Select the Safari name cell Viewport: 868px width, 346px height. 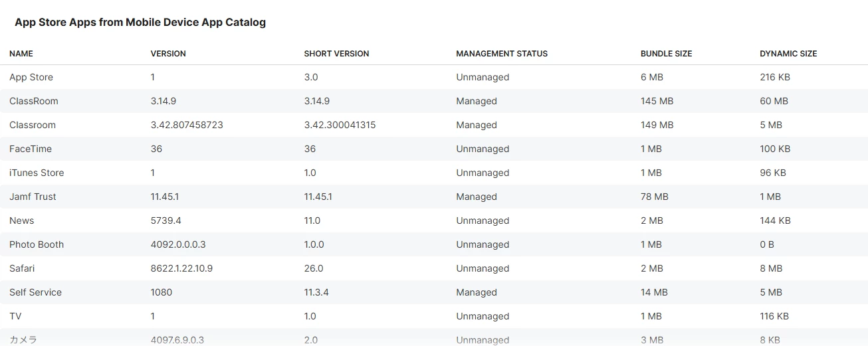point(22,268)
